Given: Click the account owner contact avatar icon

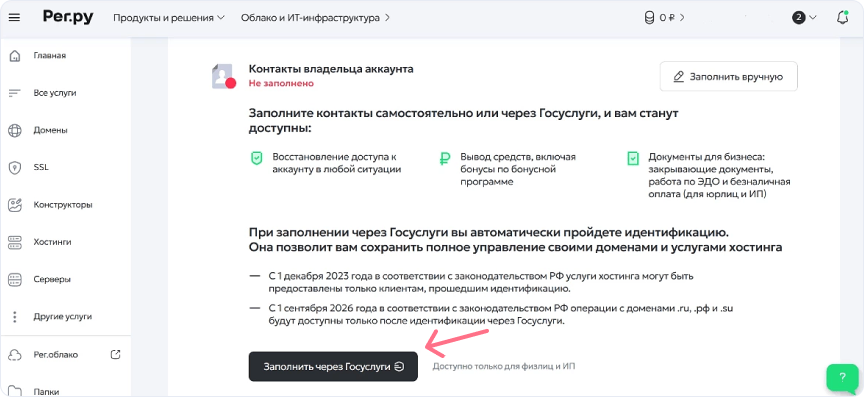Looking at the screenshot, I should tap(223, 77).
